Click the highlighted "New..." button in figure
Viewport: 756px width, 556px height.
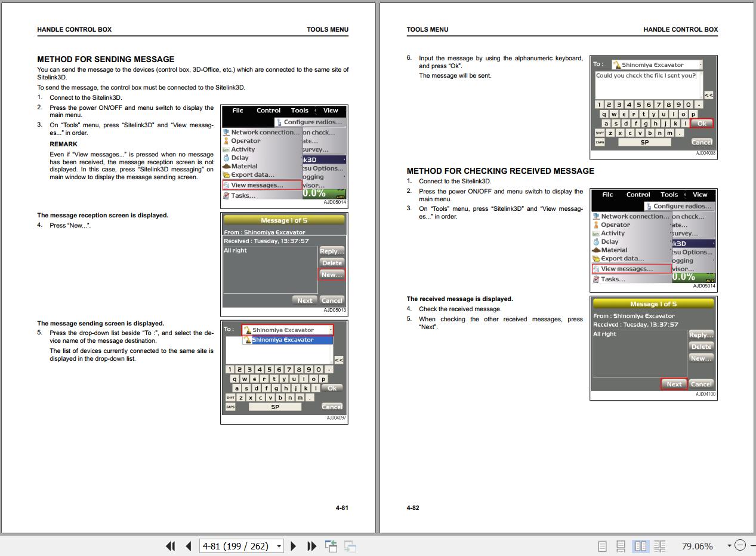tap(332, 275)
